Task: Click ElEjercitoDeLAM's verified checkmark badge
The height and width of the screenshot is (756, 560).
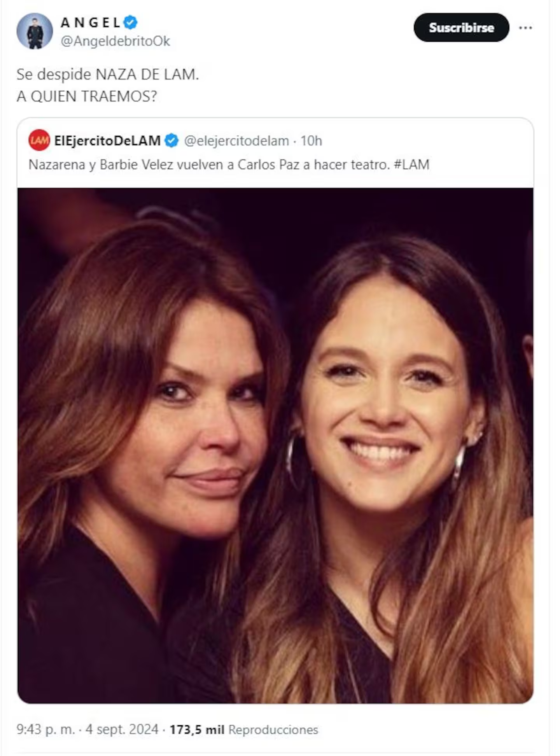Action: click(x=171, y=141)
